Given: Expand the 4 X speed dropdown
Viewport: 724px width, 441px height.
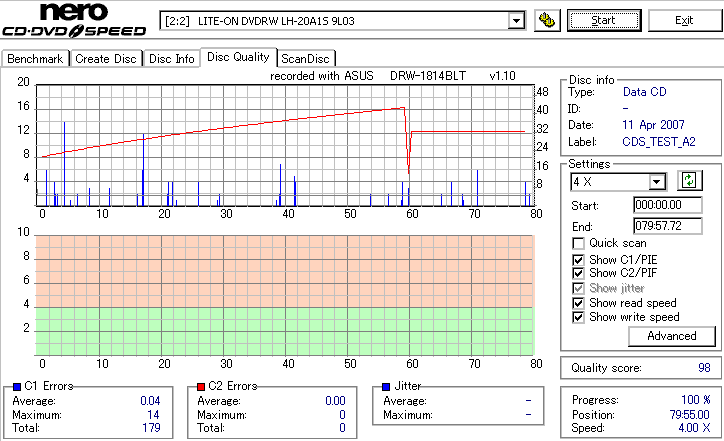Looking at the screenshot, I should tap(657, 182).
